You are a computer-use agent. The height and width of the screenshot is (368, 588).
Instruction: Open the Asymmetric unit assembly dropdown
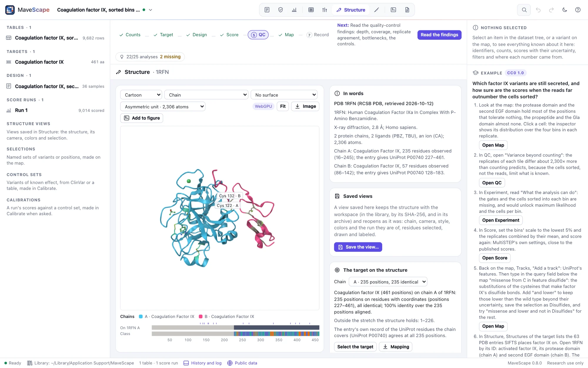coord(163,107)
